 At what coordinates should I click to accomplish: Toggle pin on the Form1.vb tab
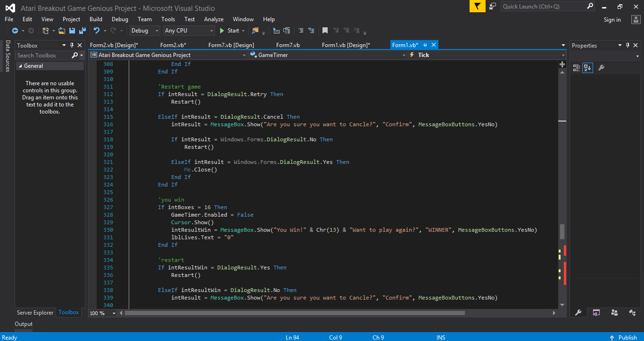[425, 45]
